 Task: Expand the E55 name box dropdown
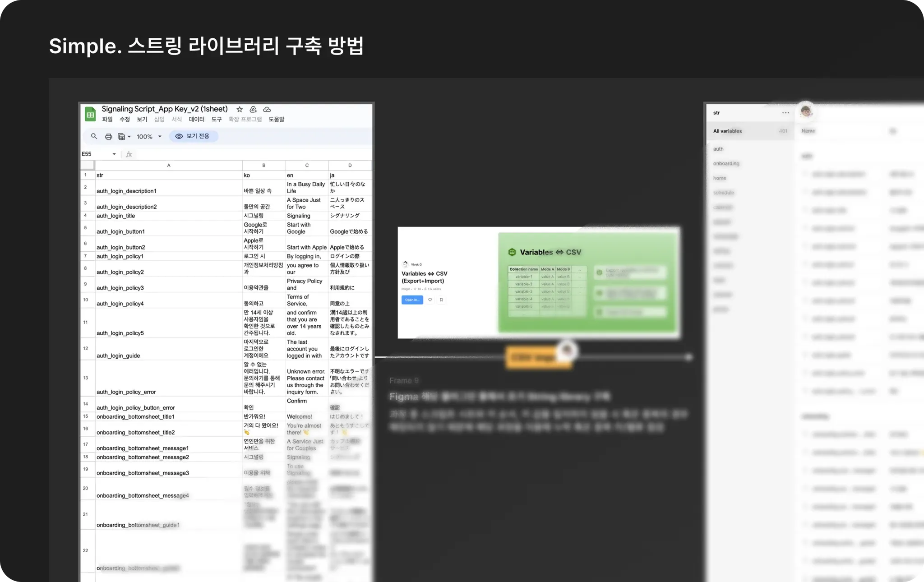click(x=114, y=154)
